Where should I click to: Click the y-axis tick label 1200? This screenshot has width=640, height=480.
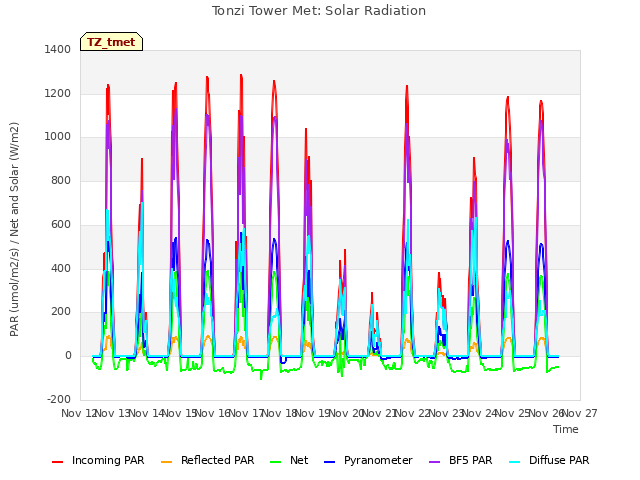58,93
